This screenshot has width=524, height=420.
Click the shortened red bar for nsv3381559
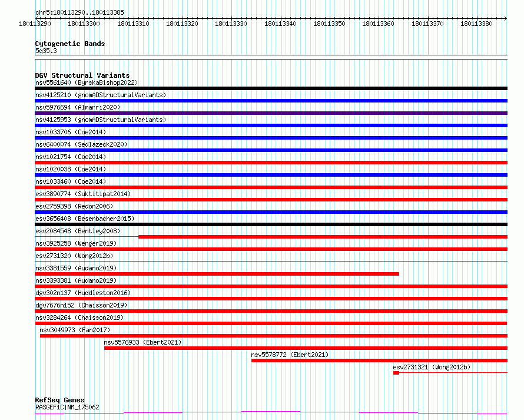217,274
